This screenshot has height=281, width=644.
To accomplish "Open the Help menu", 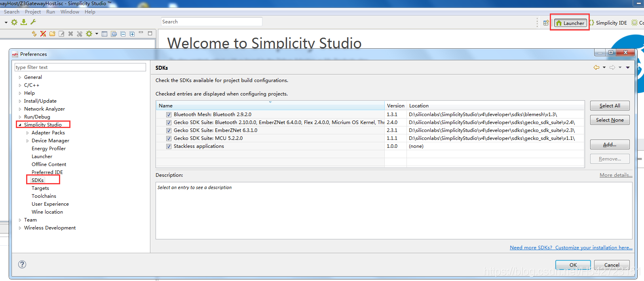I will coord(90,12).
